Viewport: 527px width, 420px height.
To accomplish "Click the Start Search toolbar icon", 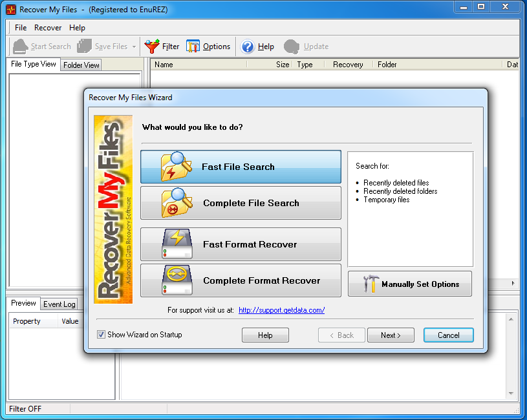I will 20,47.
